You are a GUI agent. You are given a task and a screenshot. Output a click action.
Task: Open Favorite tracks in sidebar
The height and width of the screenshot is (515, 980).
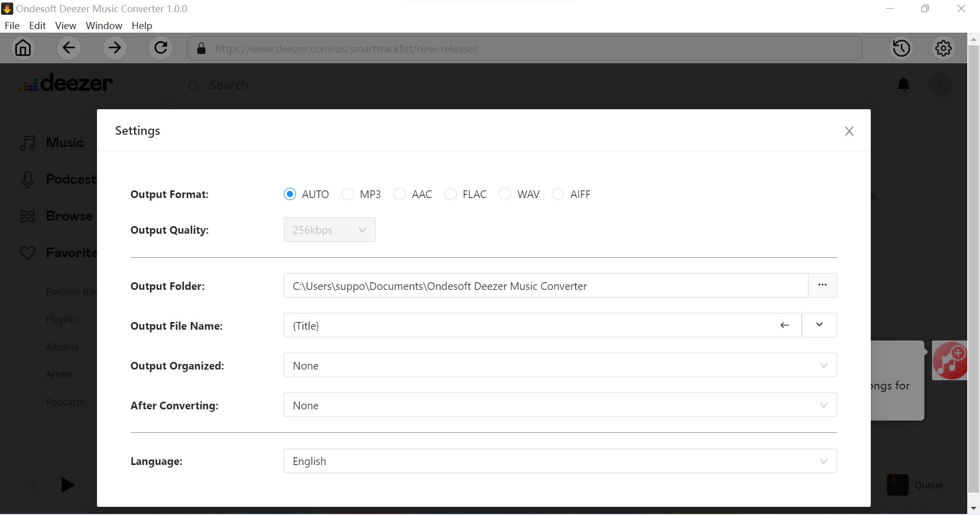pos(71,291)
